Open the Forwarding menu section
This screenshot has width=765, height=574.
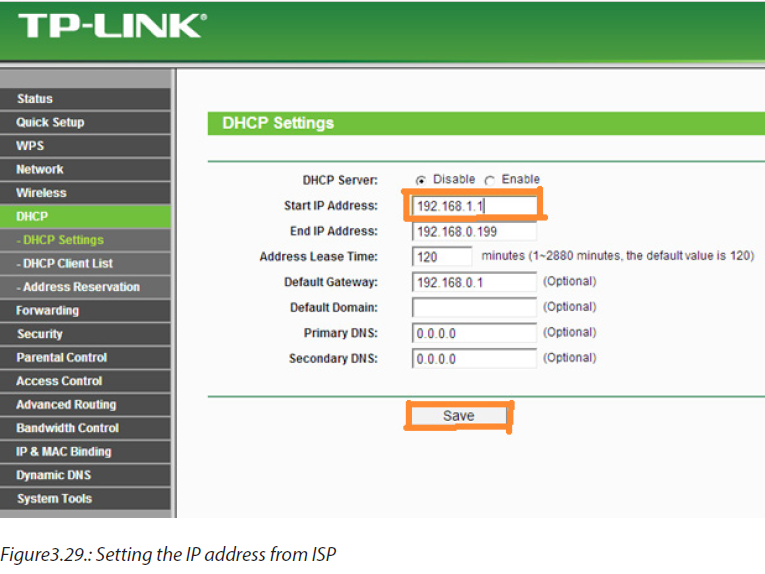click(85, 311)
